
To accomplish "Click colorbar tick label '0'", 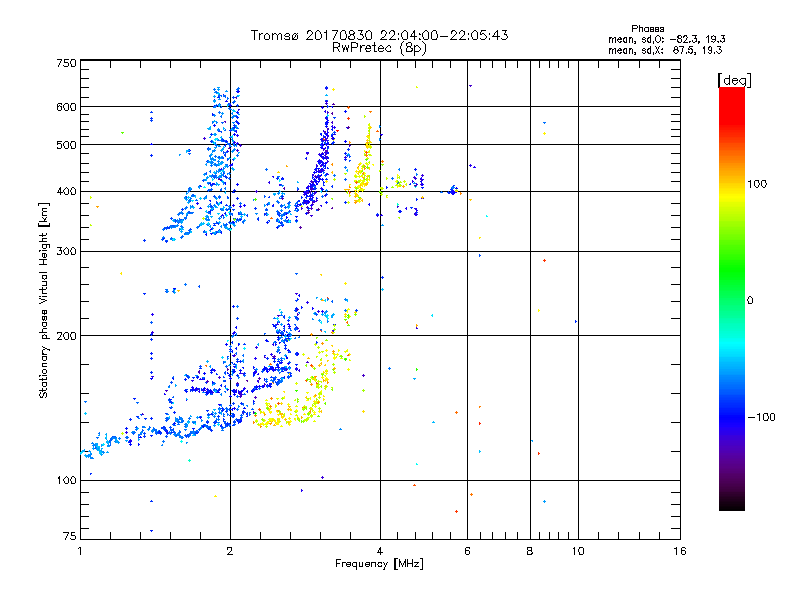I will coord(750,301).
